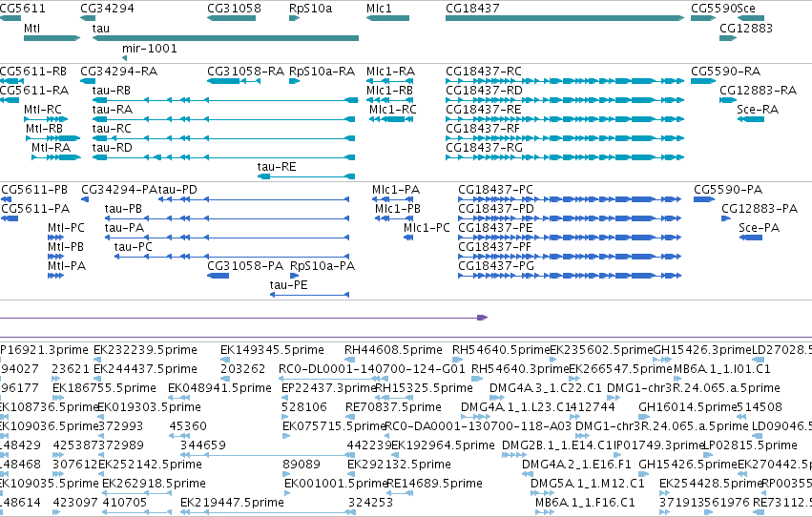Select the mir-1001 label
The image size is (812, 517).
click(x=150, y=48)
